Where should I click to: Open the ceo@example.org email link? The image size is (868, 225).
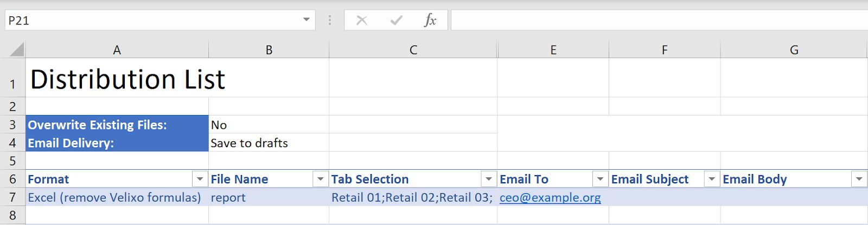550,197
